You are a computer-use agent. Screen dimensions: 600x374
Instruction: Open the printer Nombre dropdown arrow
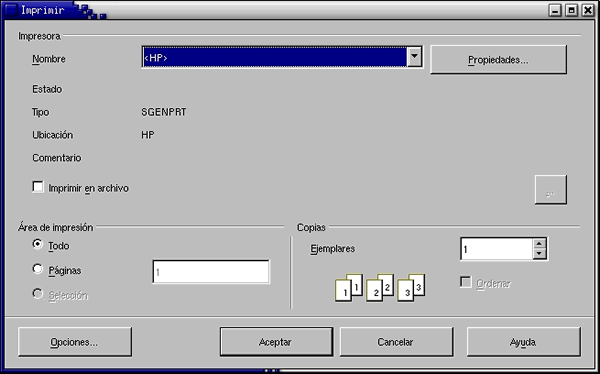click(x=414, y=57)
